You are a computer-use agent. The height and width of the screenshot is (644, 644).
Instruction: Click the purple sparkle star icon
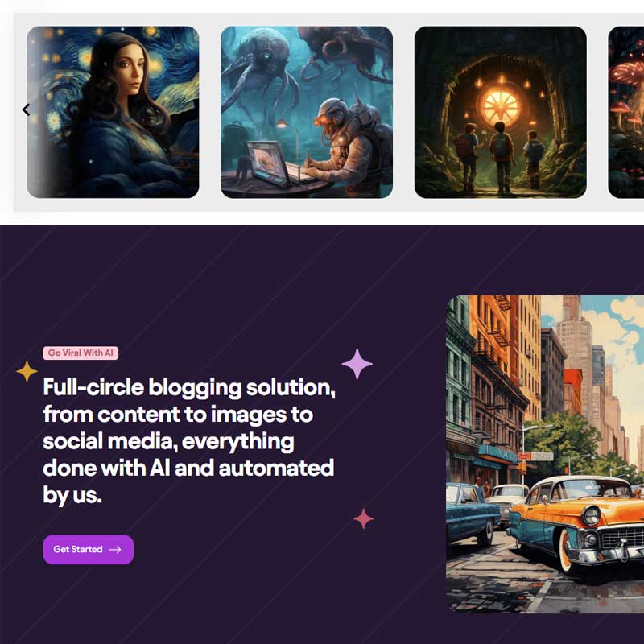pos(357,364)
